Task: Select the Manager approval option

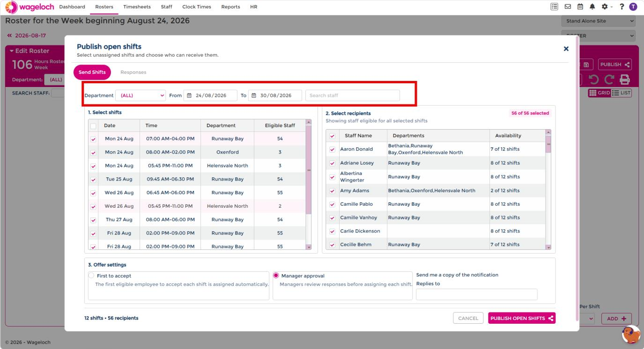Action: tap(276, 276)
